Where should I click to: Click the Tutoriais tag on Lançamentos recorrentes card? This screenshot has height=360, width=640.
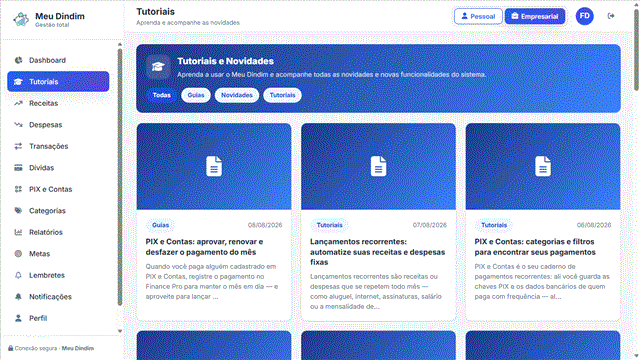point(329,225)
